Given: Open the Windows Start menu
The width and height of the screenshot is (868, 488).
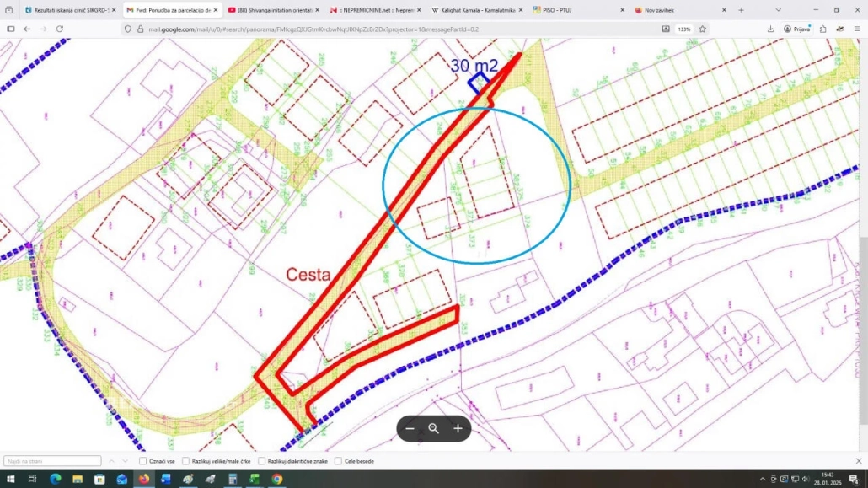Looking at the screenshot, I should [x=10, y=480].
